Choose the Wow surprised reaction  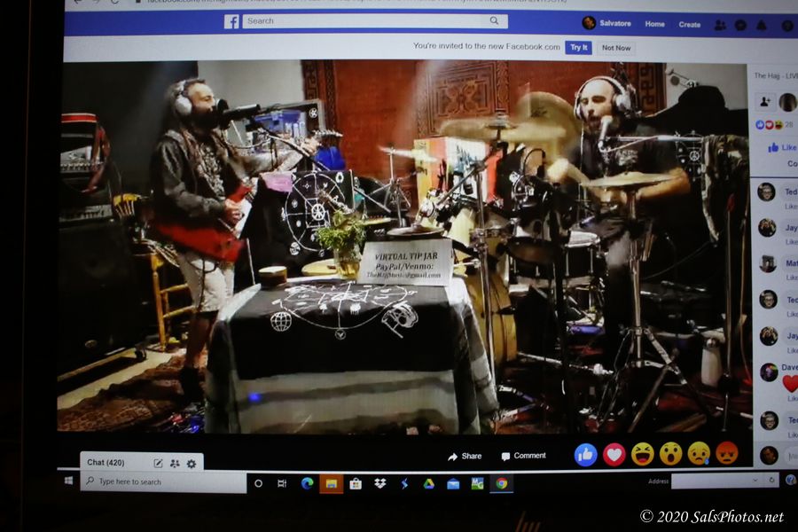click(670, 454)
